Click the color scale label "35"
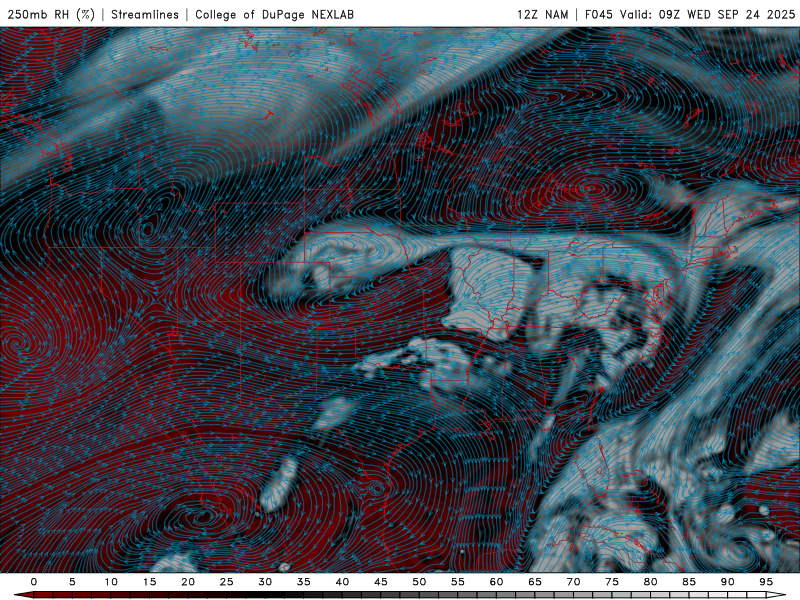 pos(304,582)
